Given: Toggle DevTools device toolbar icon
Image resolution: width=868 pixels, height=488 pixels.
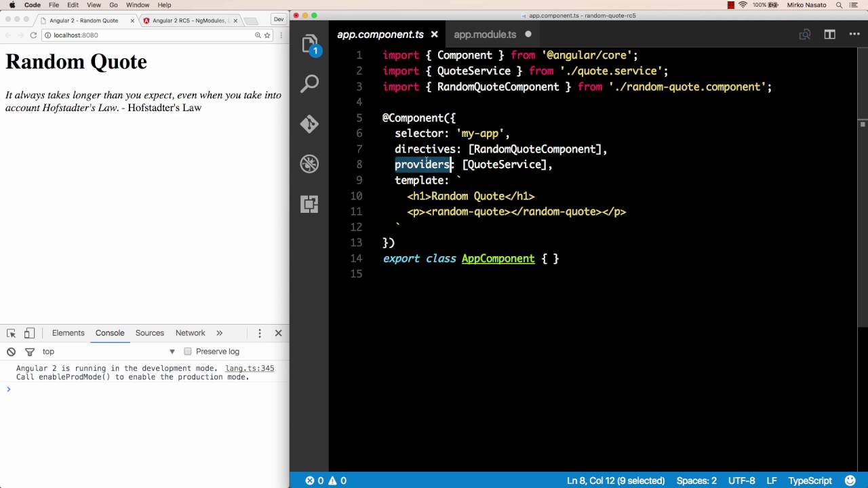Looking at the screenshot, I should (x=29, y=333).
